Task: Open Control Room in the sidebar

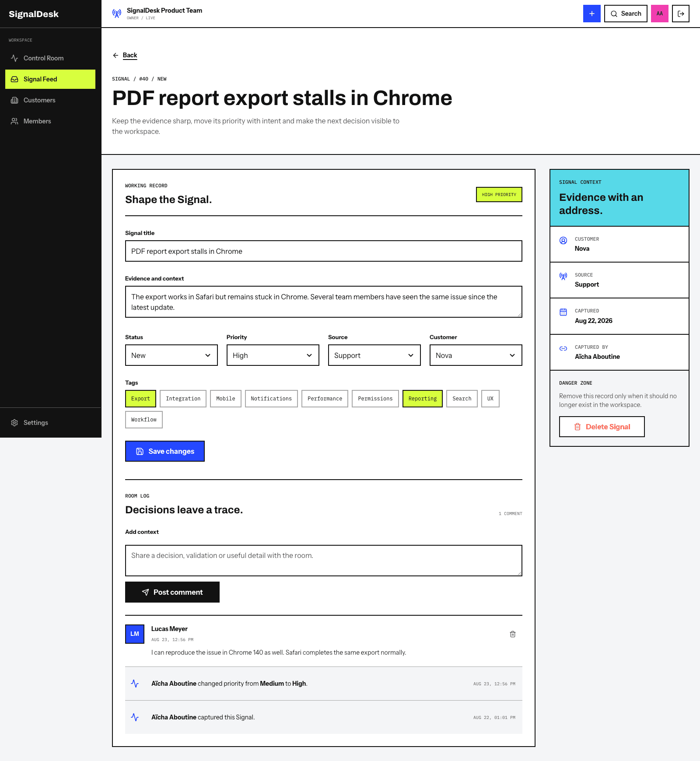Action: (x=50, y=58)
